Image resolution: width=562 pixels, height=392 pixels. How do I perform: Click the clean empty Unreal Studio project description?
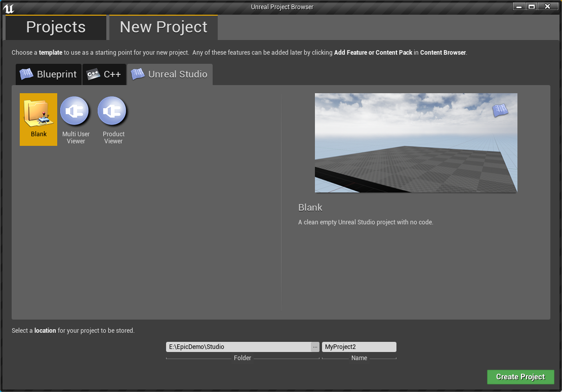pos(366,222)
